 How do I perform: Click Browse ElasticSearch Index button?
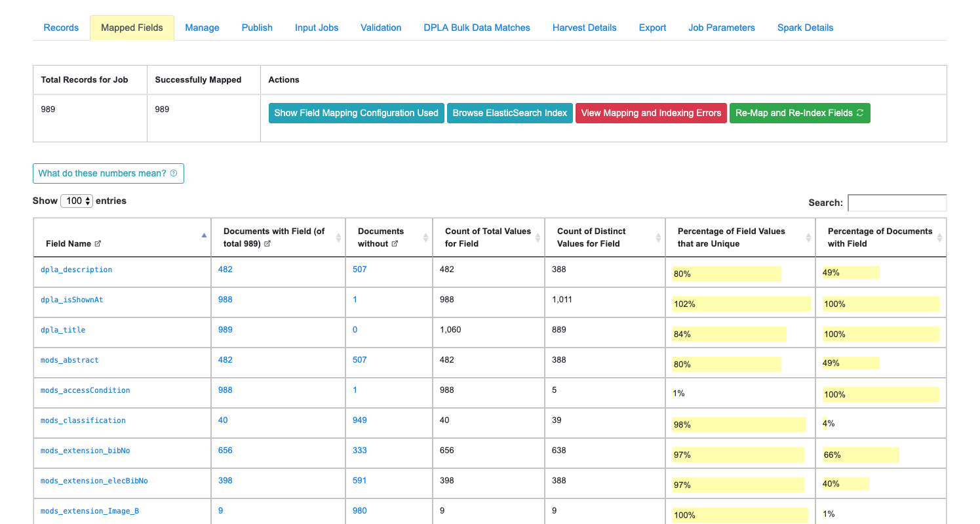click(509, 113)
